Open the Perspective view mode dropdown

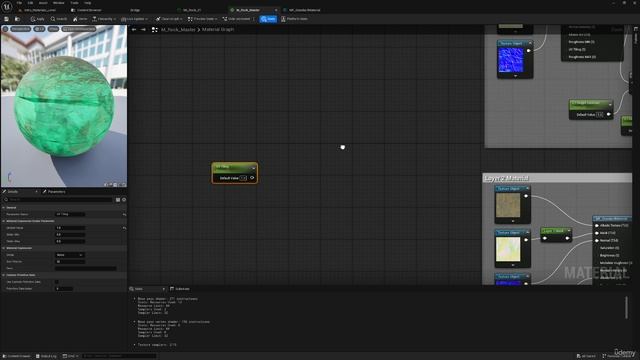pyautogui.click(x=20, y=29)
